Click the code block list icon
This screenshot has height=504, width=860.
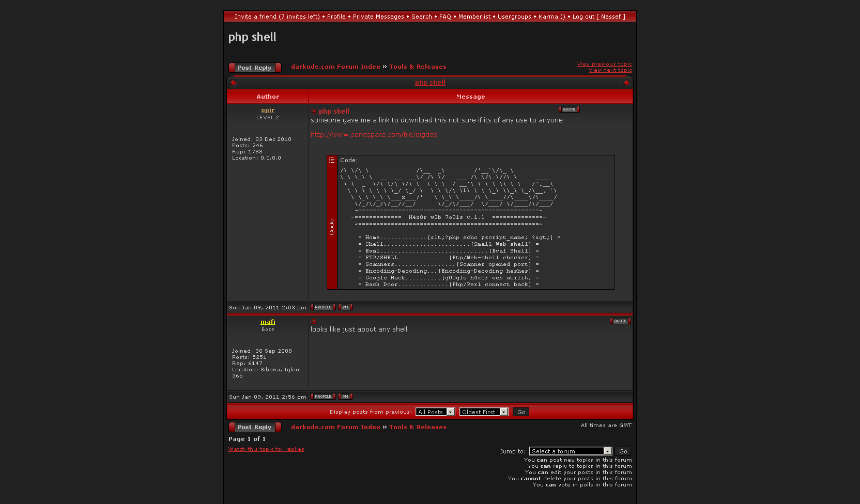[332, 160]
